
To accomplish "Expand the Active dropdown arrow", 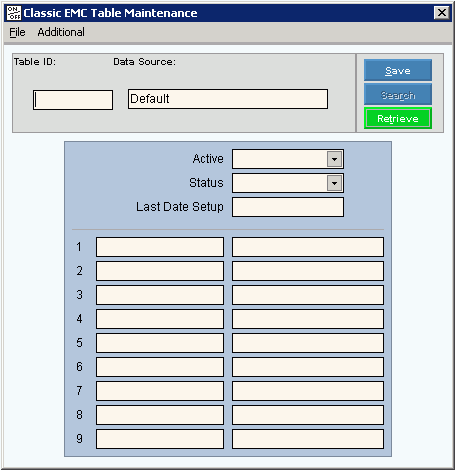I will pyautogui.click(x=334, y=159).
